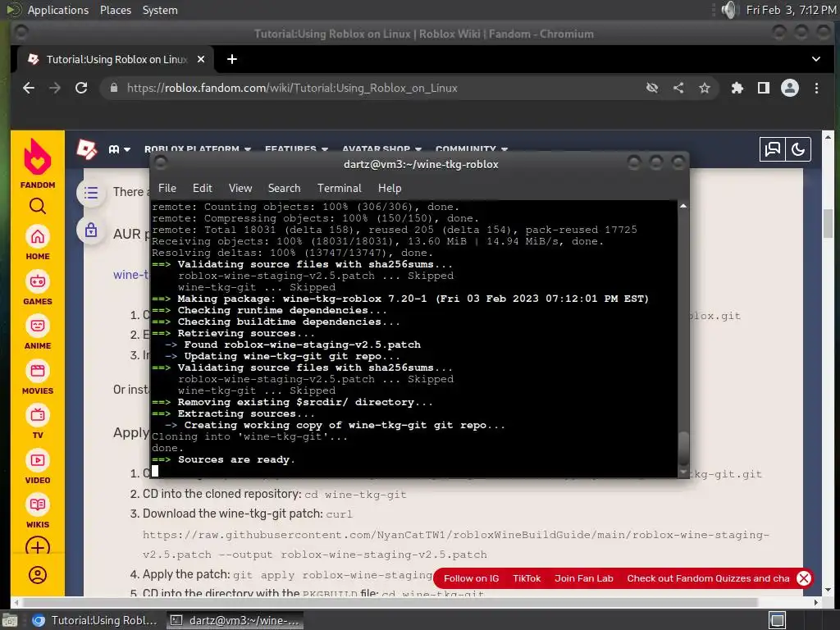
Task: Open the Places menu in top panel
Action: coord(116,10)
